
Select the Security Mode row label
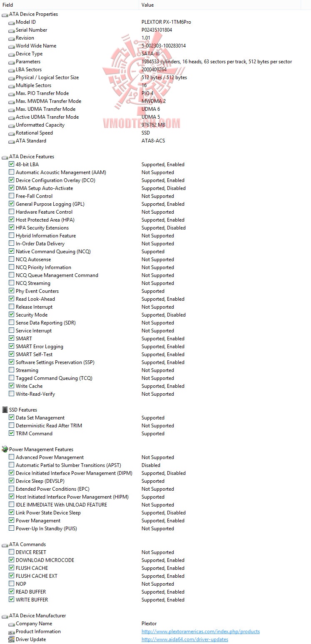[x=32, y=315]
